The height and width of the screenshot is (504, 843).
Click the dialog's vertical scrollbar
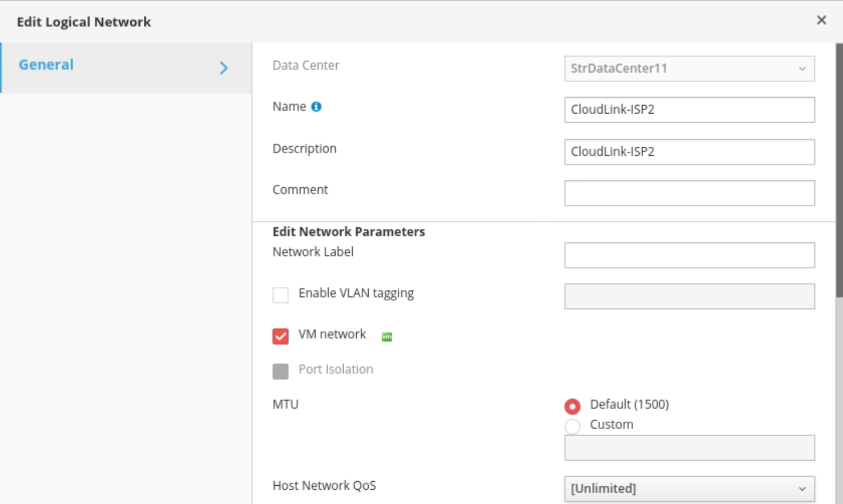[x=838, y=171]
